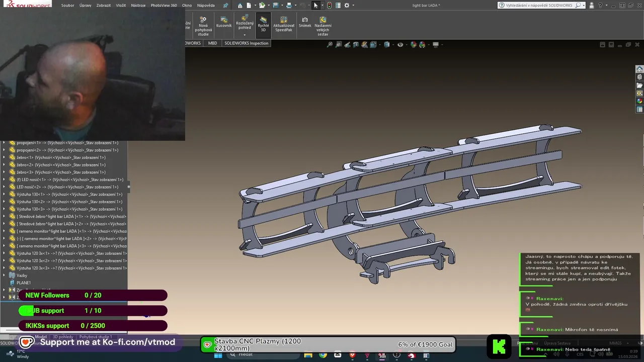This screenshot has height=362, width=644.
Task: Open the Nápověda menu
Action: (x=206, y=6)
